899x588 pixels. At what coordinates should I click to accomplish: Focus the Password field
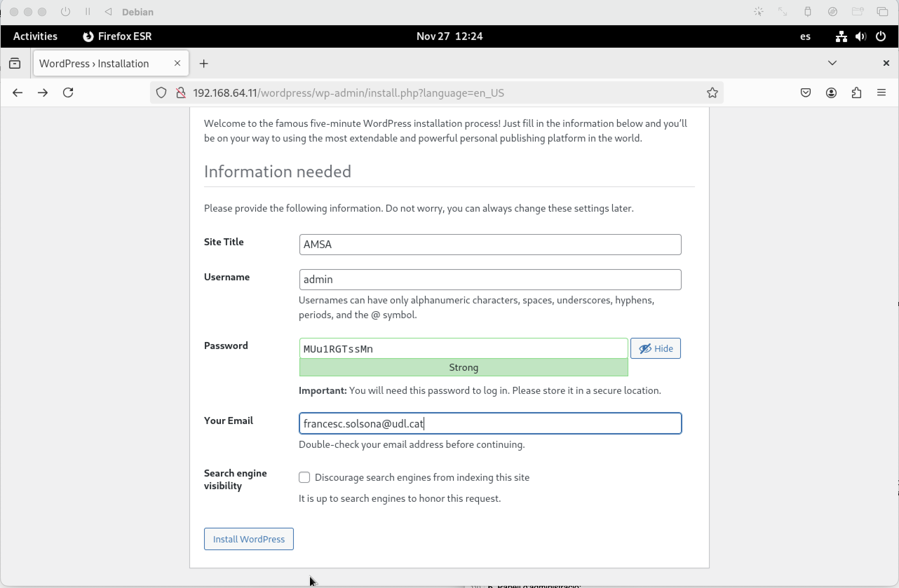[464, 348]
